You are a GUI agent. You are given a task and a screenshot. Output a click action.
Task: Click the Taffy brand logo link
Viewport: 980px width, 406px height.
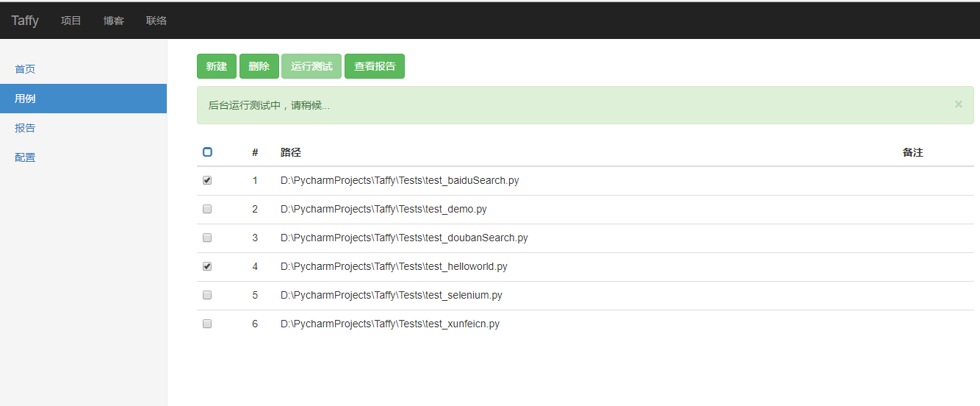coord(25,21)
